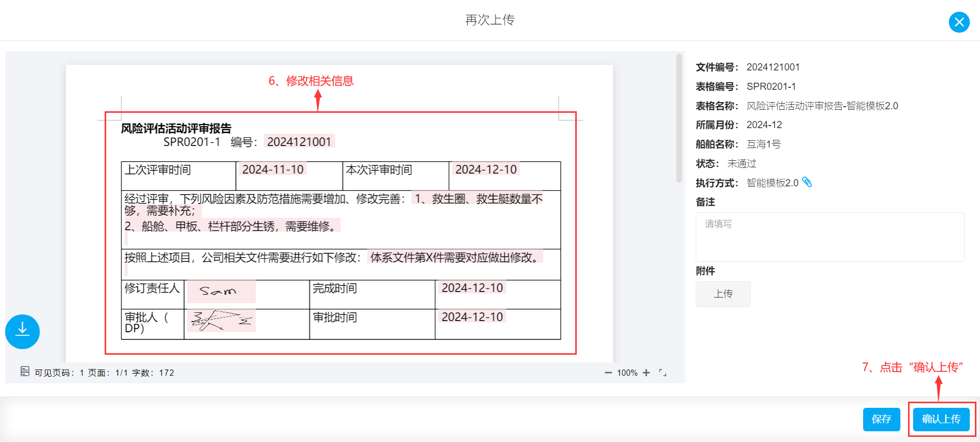The height and width of the screenshot is (442, 980).
Task: Click the 船舶名称 value 互海1号
Action: pos(764,144)
